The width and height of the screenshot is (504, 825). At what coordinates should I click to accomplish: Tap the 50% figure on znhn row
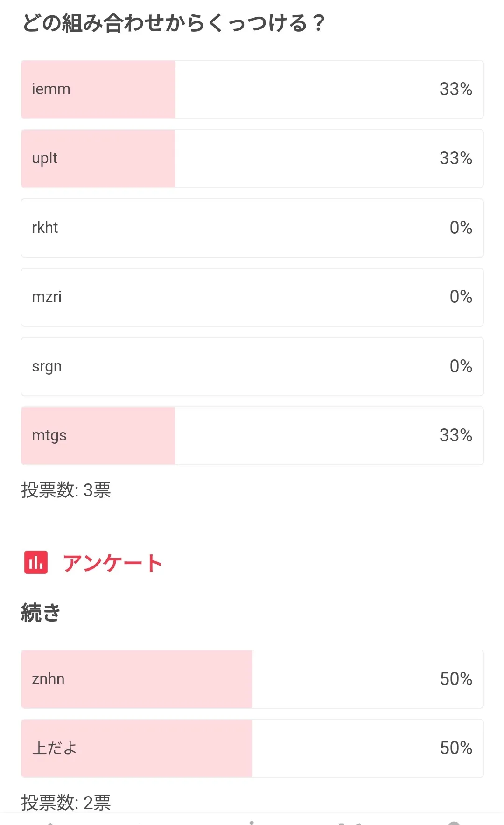(455, 679)
